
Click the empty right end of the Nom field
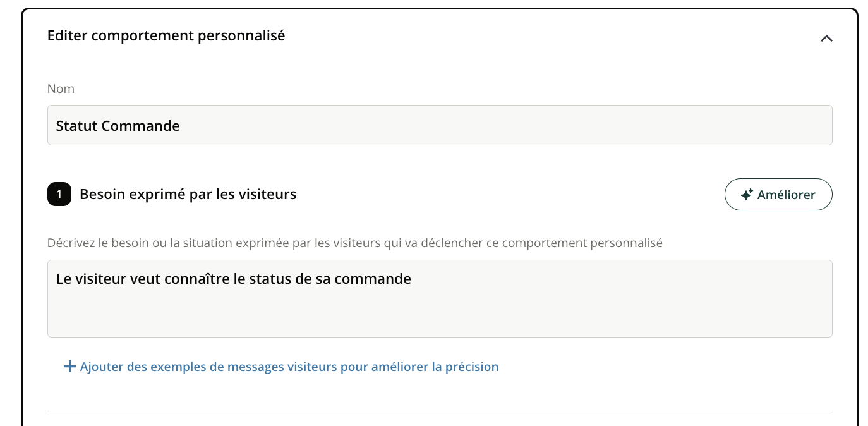click(758, 125)
